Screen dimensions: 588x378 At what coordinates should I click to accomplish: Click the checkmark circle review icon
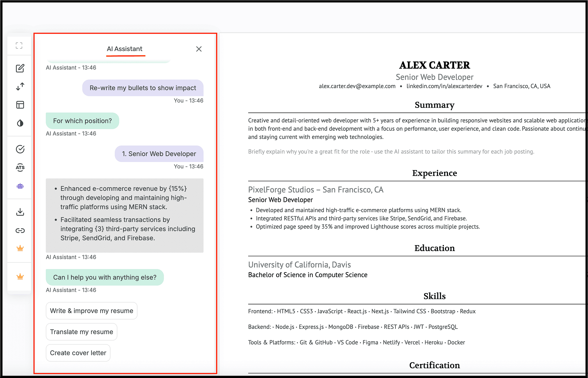tap(20, 149)
